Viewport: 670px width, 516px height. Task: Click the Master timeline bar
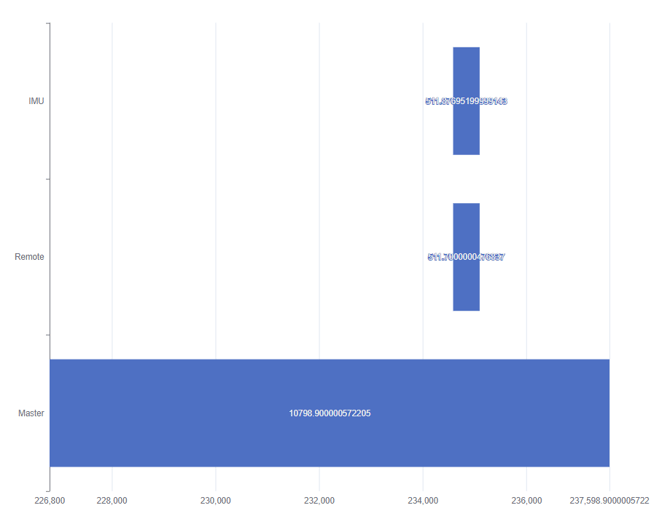click(329, 413)
